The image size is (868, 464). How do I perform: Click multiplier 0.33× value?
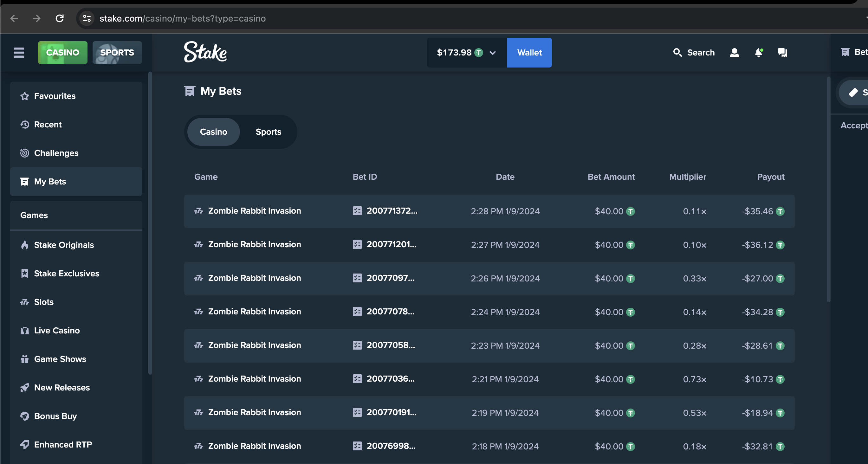click(x=695, y=279)
